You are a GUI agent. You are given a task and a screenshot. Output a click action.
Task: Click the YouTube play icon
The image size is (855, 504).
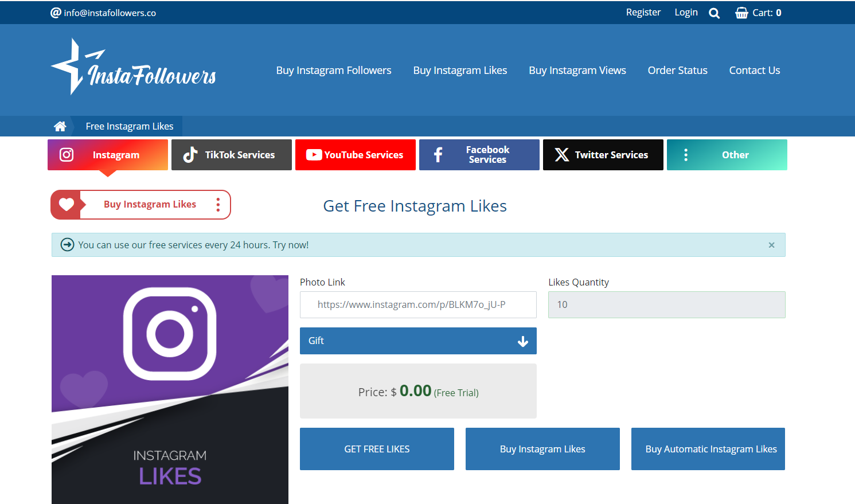coord(314,155)
